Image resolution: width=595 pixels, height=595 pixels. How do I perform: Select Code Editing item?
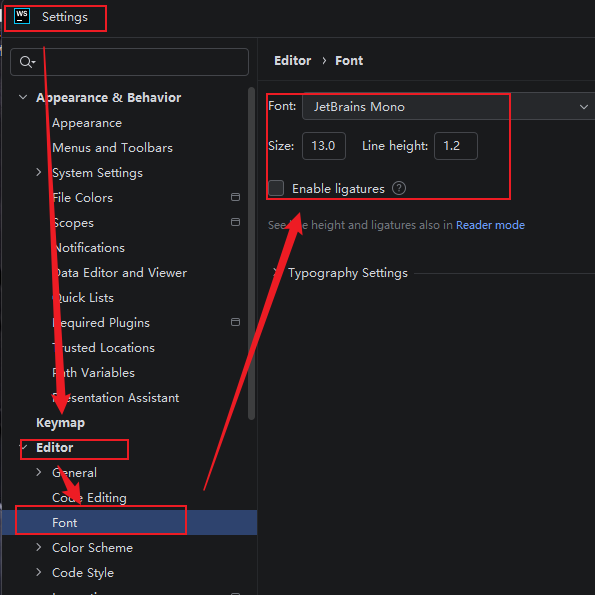(89, 498)
